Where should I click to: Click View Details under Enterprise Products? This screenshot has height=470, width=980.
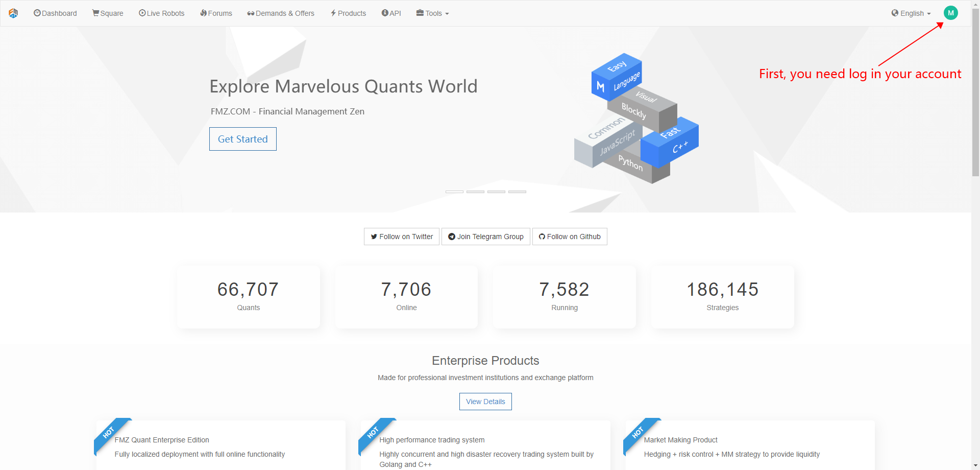485,402
